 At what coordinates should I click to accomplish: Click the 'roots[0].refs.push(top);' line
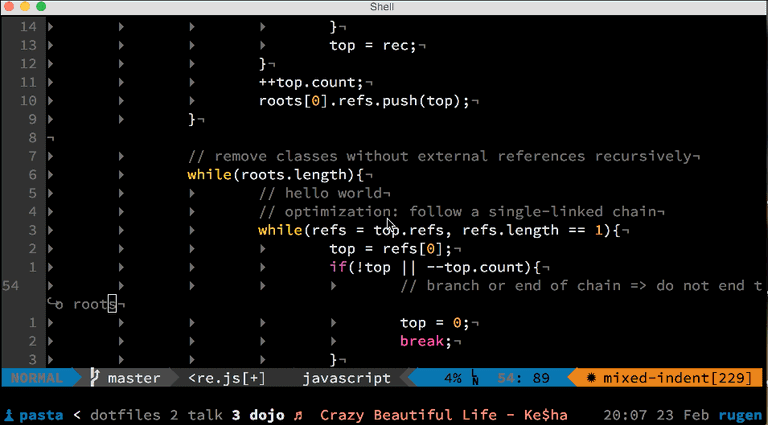364,101
